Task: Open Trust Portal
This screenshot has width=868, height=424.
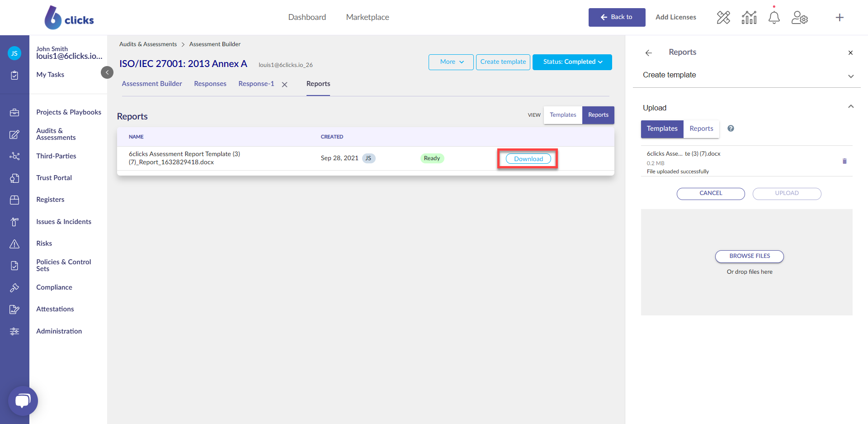Action: pyautogui.click(x=54, y=178)
